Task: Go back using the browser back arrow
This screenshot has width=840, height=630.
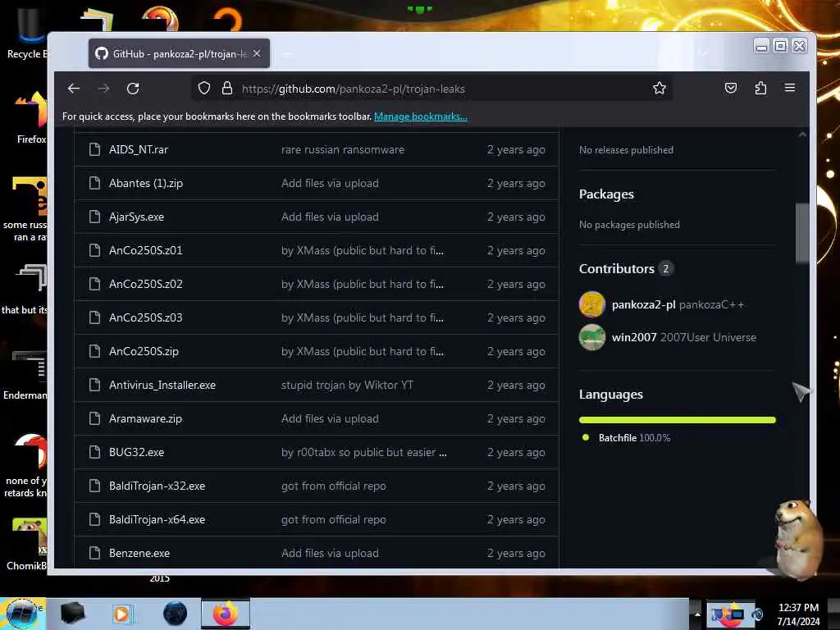Action: tap(74, 89)
